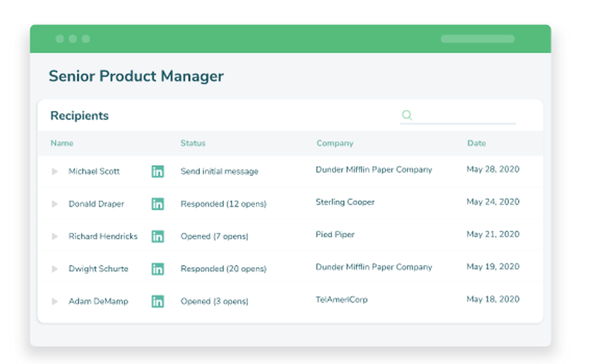The image size is (590, 364).
Task: Sort by the Name column header
Action: tap(62, 143)
